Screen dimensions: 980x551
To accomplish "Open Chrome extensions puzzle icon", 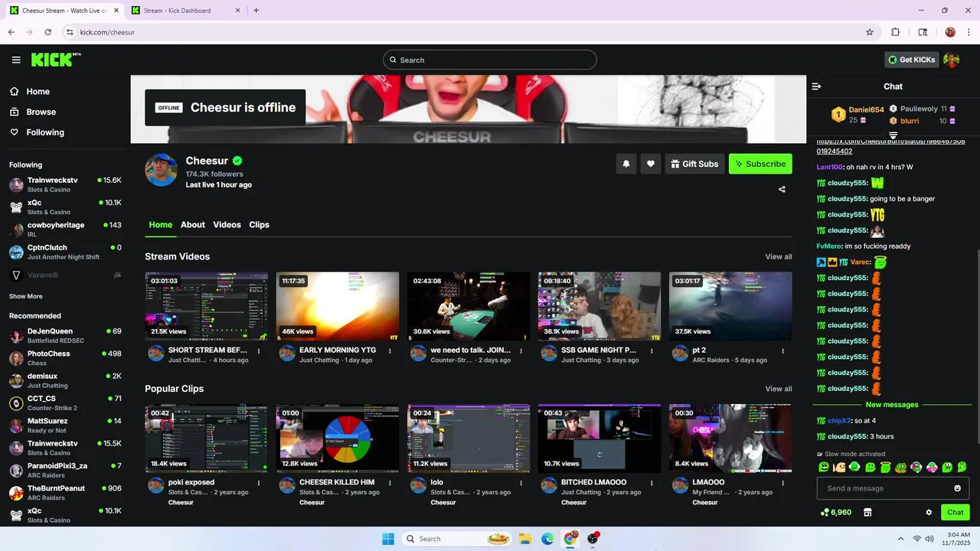I will (896, 32).
